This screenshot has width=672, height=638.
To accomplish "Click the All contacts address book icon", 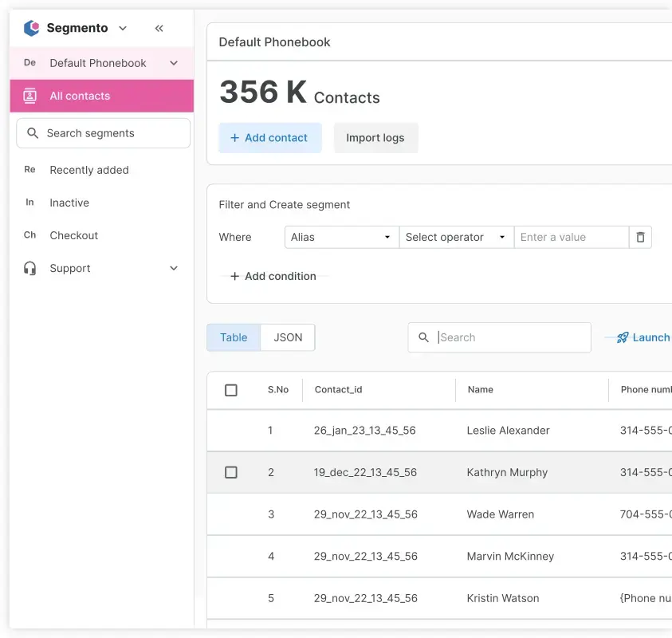I will pyautogui.click(x=30, y=96).
